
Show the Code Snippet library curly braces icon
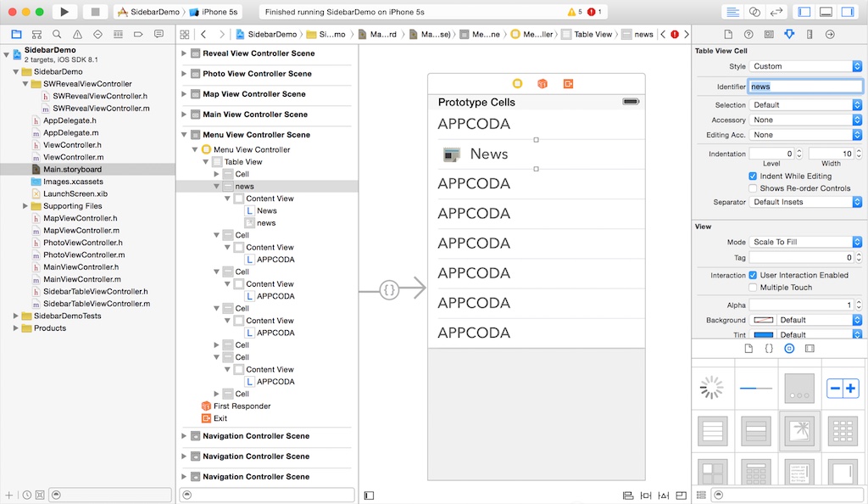769,348
